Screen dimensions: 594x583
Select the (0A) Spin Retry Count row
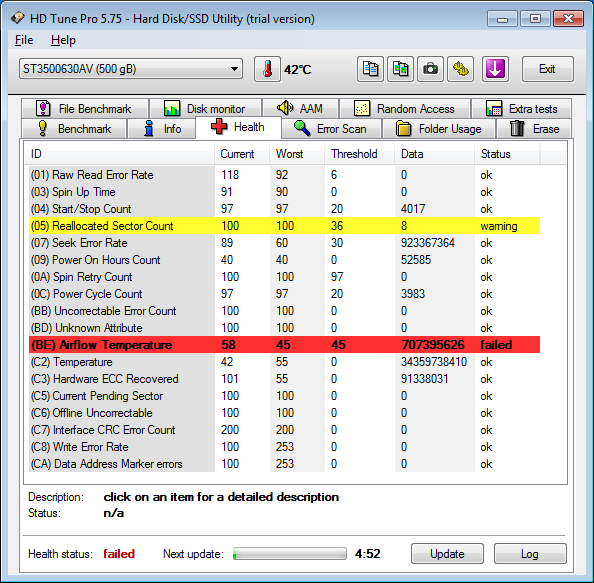pos(284,277)
